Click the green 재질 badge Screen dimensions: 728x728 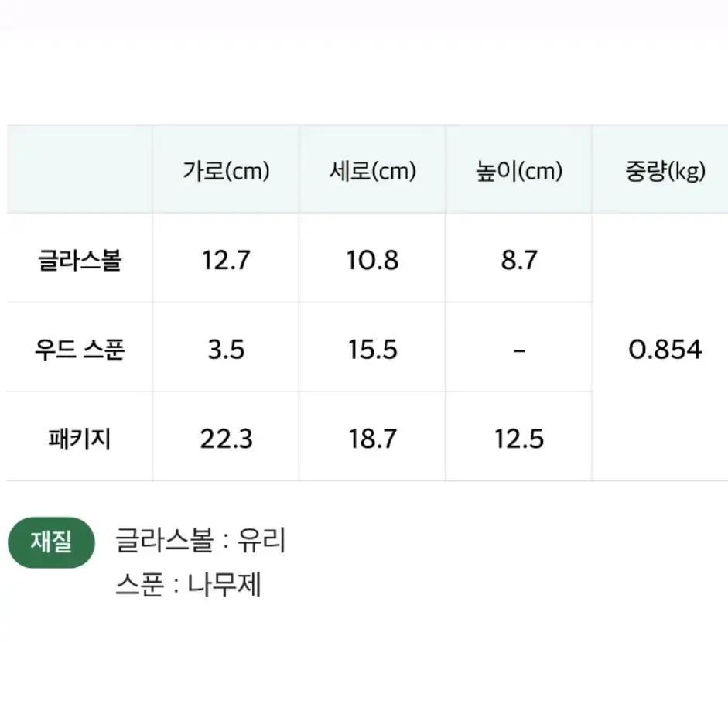[51, 542]
